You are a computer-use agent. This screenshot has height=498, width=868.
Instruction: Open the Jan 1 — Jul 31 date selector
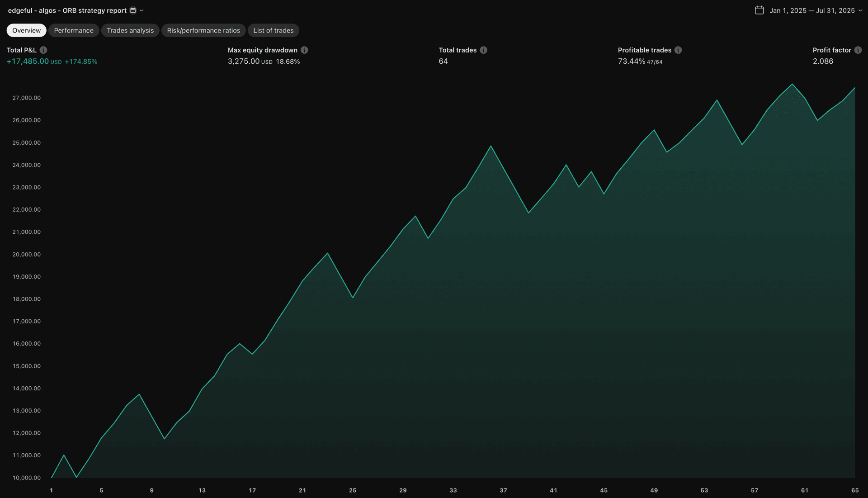[x=811, y=10]
